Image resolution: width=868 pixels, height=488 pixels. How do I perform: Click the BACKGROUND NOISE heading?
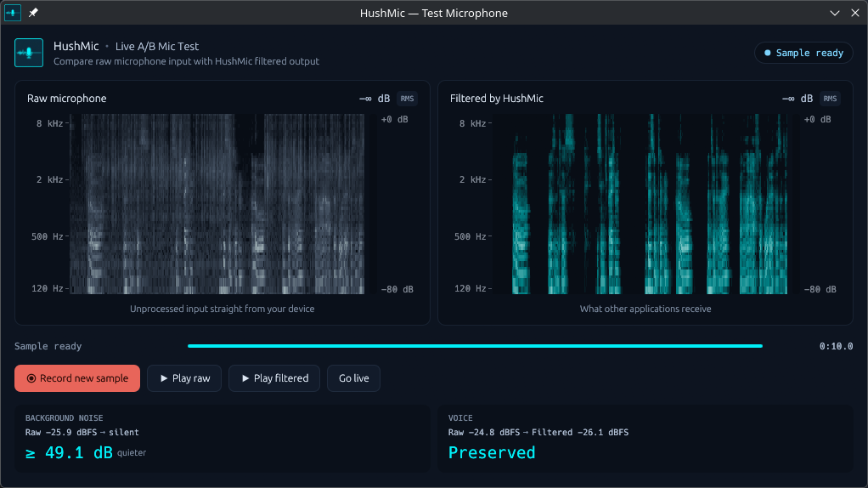pyautogui.click(x=65, y=417)
